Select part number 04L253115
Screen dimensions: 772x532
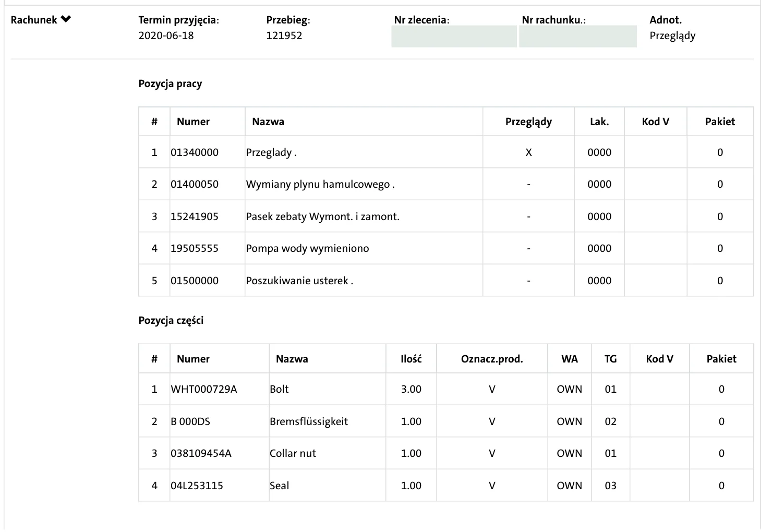197,486
